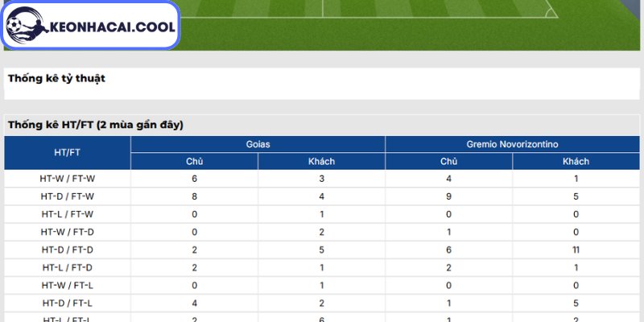644x322 pixels.
Task: Select the Gremio Novorizontino team header
Action: pyautogui.click(x=512, y=145)
